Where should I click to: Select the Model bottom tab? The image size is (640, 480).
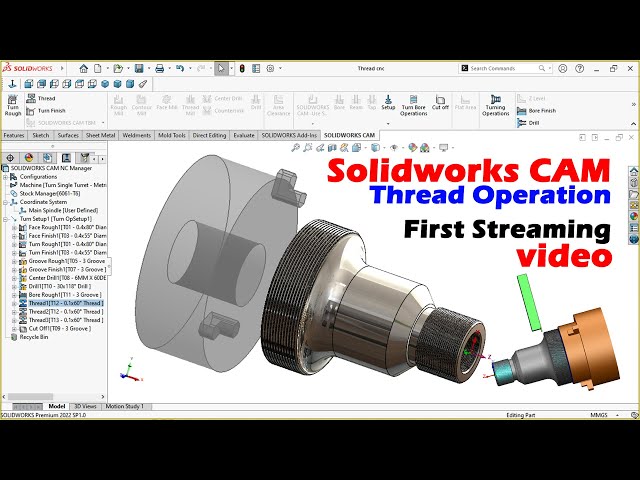pyautogui.click(x=56, y=406)
